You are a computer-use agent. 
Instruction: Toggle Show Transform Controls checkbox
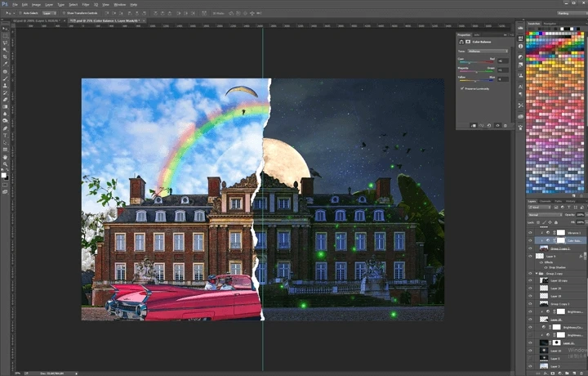click(x=64, y=13)
